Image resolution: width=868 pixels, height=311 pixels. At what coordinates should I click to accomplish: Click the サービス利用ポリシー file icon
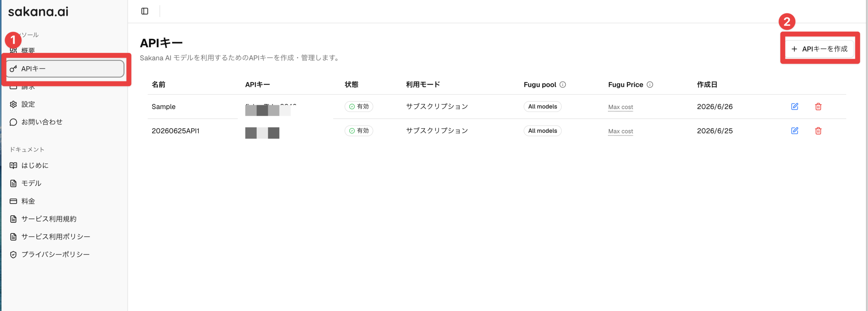click(x=13, y=237)
